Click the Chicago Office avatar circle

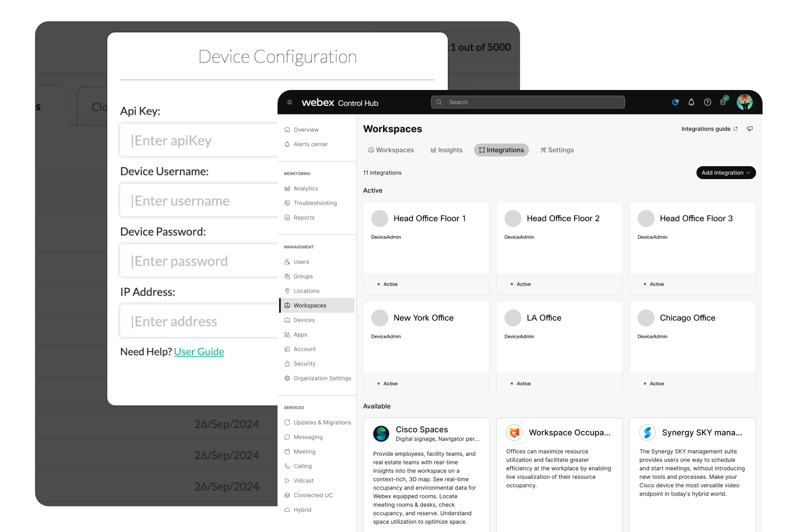[x=646, y=318]
